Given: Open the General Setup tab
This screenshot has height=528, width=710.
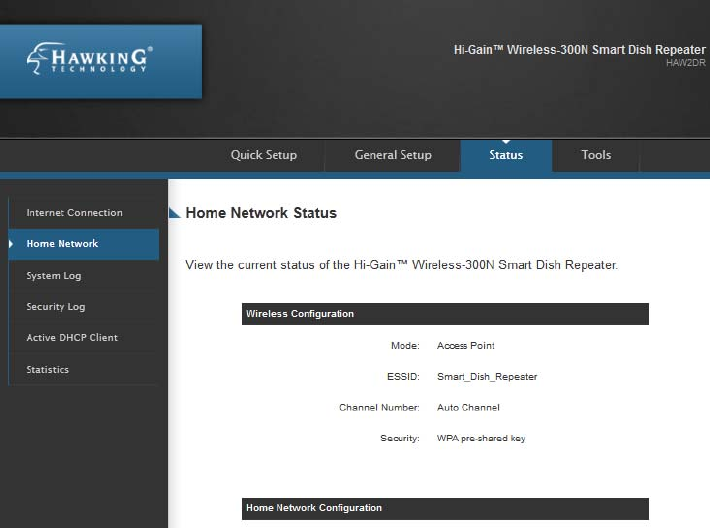Looking at the screenshot, I should tap(393, 155).
